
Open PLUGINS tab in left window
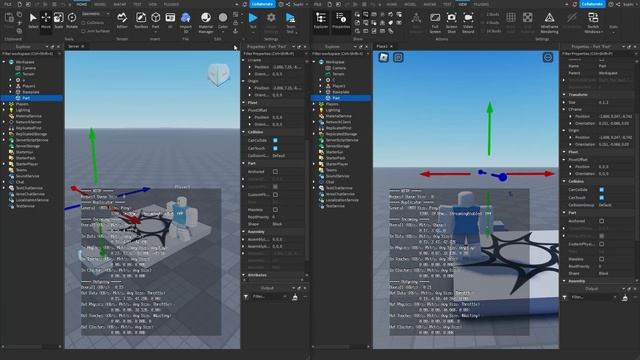(x=171, y=4)
